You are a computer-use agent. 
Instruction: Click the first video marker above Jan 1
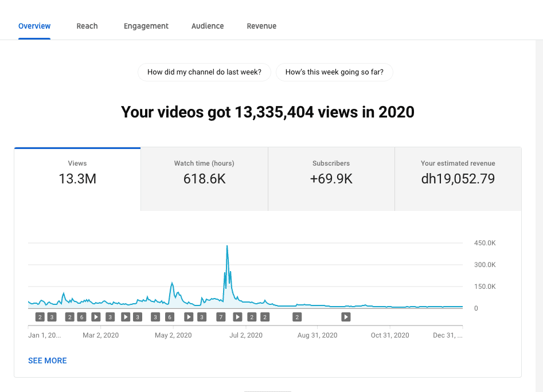pos(40,317)
